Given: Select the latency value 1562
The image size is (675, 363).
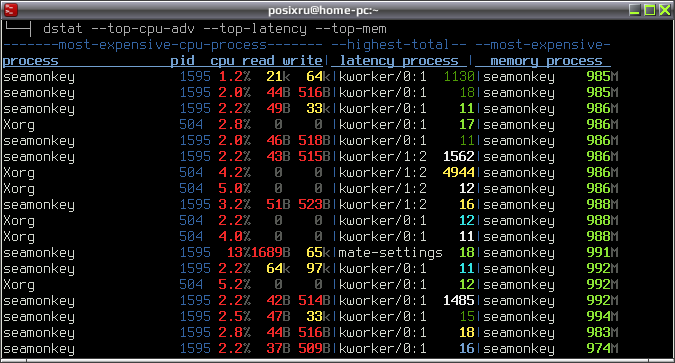Looking at the screenshot, I should coord(459,157).
